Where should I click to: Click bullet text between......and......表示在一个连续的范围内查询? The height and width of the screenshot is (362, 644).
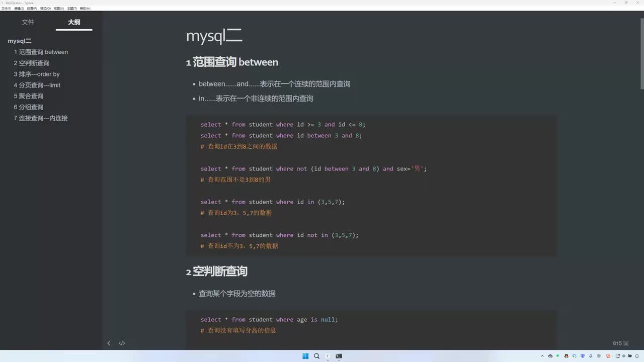[274, 84]
